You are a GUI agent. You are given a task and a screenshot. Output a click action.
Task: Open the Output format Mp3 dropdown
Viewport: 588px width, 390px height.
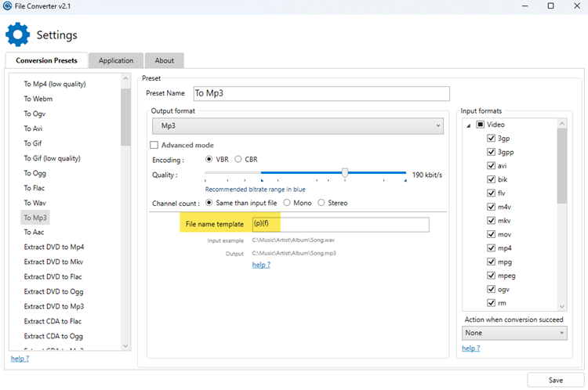click(298, 125)
